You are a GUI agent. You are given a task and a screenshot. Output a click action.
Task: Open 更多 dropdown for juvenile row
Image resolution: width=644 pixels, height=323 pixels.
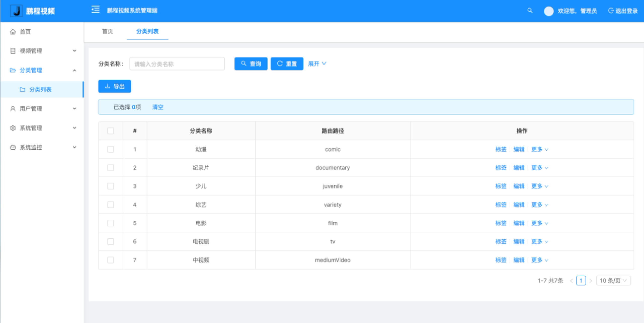(x=540, y=186)
